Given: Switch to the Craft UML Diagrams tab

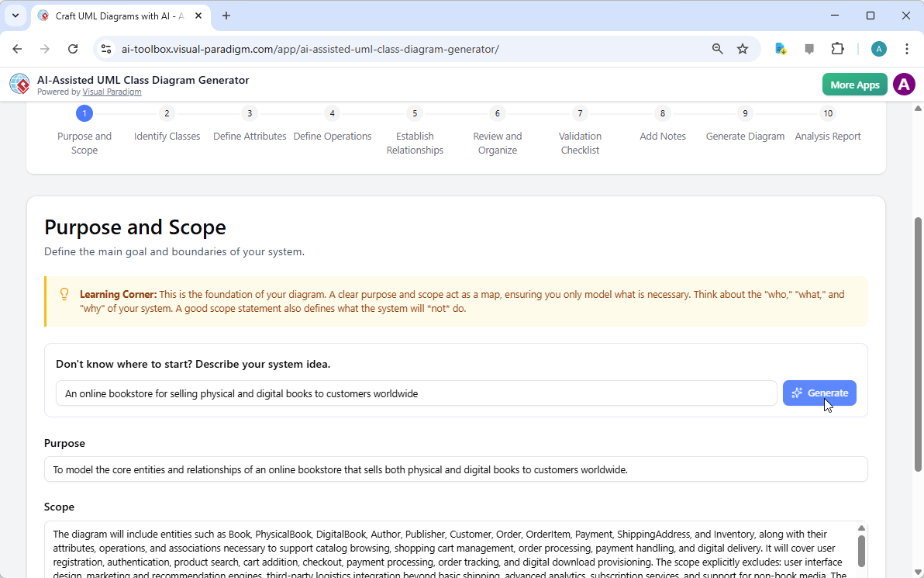Looking at the screenshot, I should coord(109,16).
